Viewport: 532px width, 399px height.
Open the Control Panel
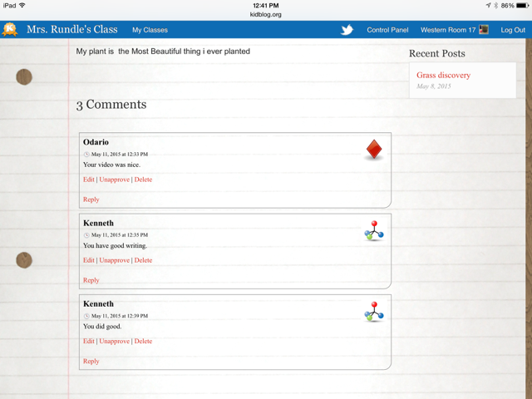pos(387,30)
